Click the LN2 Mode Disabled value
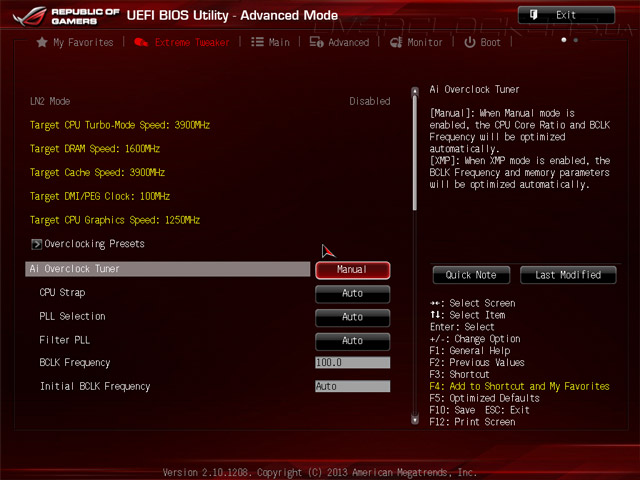Screen dimensions: 640x480 coord(370,101)
